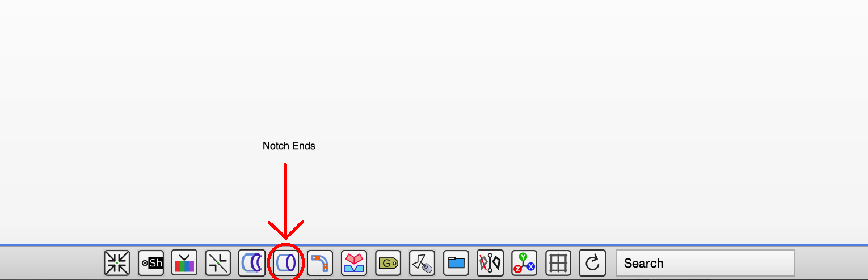Open the color bars TV icon
This screenshot has width=868, height=280.
[184, 263]
